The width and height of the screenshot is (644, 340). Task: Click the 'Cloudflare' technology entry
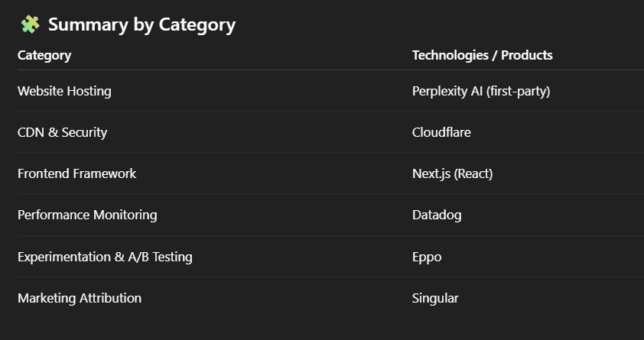(441, 132)
